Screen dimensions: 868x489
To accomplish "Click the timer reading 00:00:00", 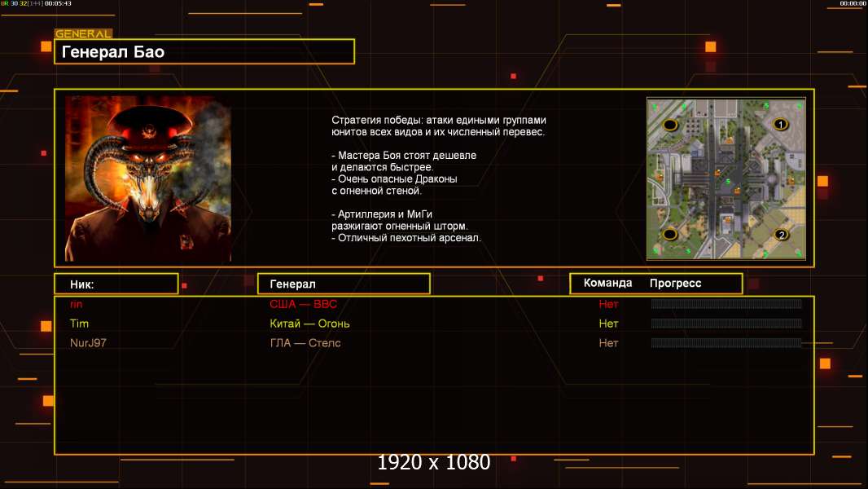I will click(x=853, y=3).
